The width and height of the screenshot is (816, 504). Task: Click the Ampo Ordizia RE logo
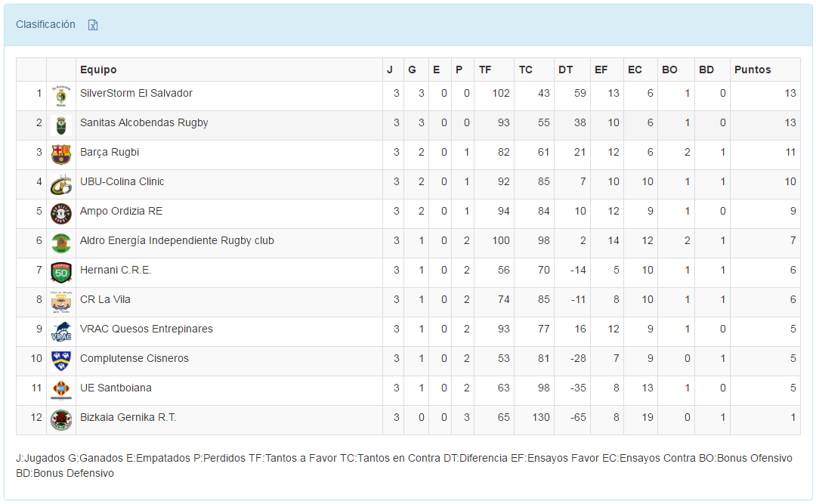[60, 214]
